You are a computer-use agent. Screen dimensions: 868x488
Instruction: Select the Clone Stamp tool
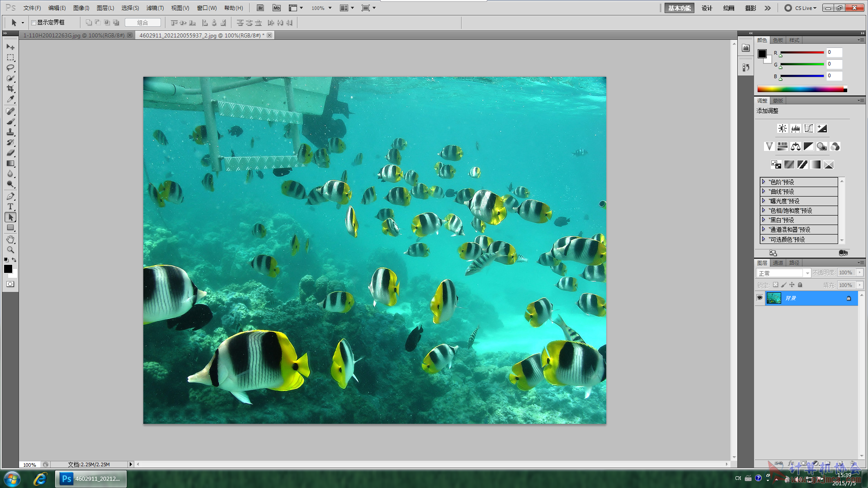[x=10, y=132]
